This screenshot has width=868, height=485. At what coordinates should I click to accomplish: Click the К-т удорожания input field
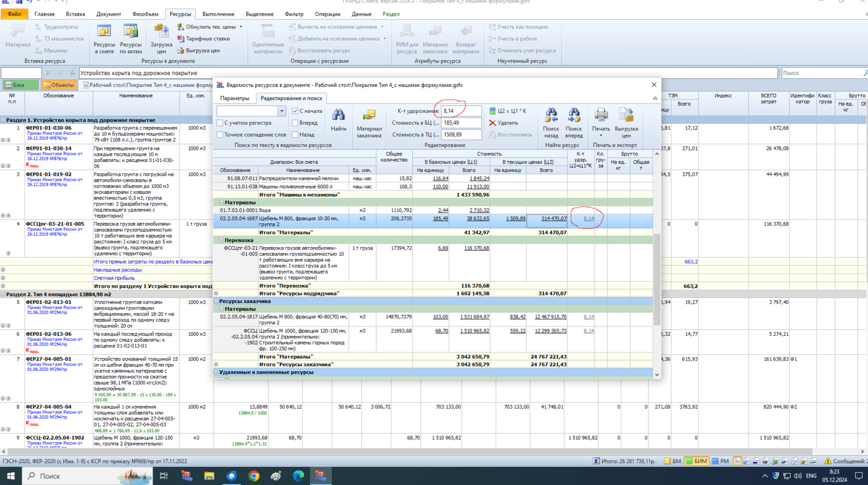pos(461,111)
